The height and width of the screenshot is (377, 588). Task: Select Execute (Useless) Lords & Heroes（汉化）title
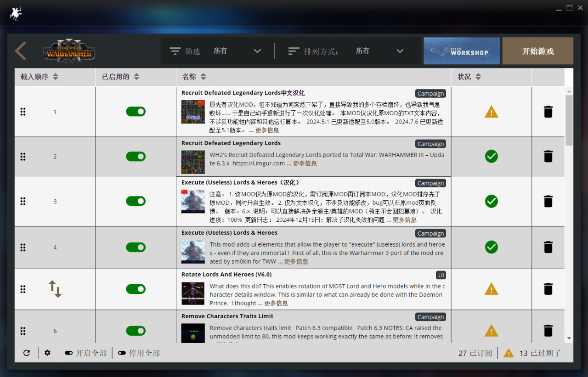click(x=240, y=182)
